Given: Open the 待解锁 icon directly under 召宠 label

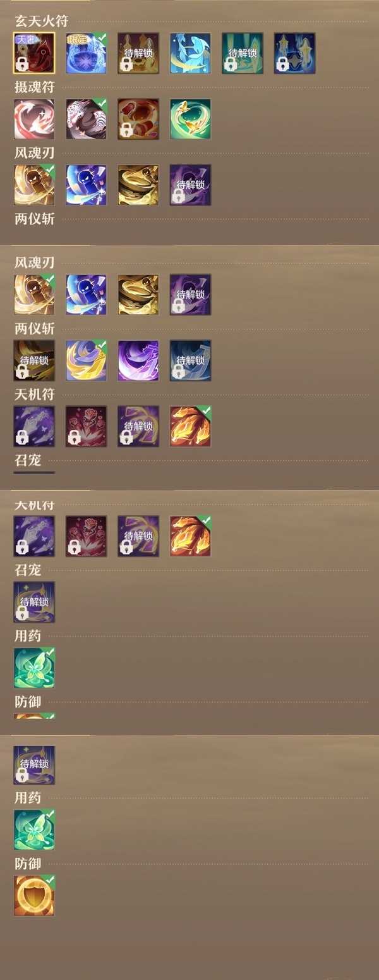Looking at the screenshot, I should coord(34,602).
